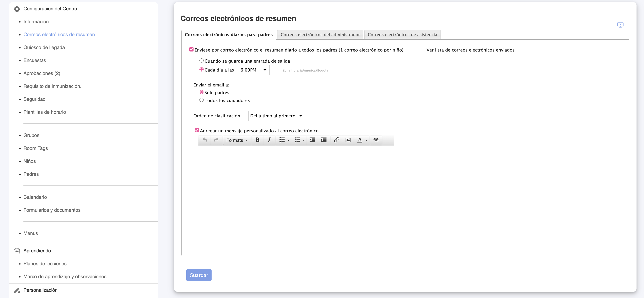This screenshot has height=298, width=644.
Task: Toggle bold formatting in message editor
Action: 257,140
